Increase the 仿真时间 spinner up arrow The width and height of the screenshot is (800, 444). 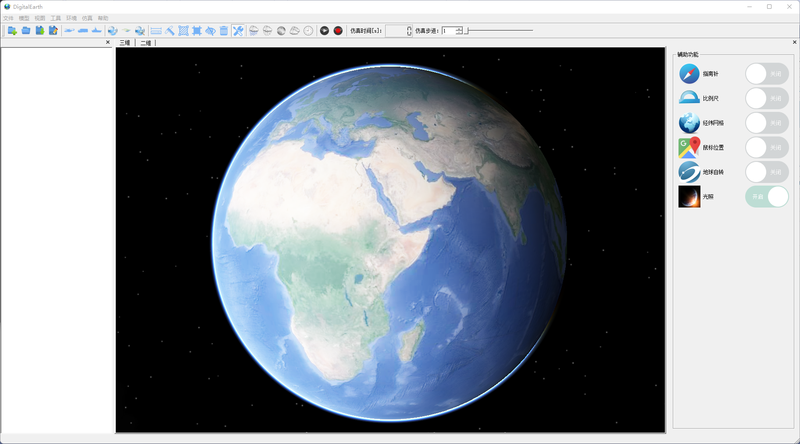409,29
